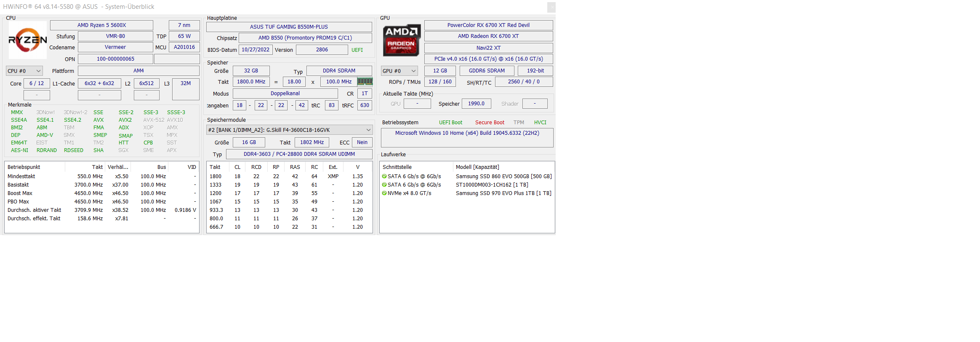980x342 pixels.
Task: Click the Schnittstelle column header
Action: point(416,167)
